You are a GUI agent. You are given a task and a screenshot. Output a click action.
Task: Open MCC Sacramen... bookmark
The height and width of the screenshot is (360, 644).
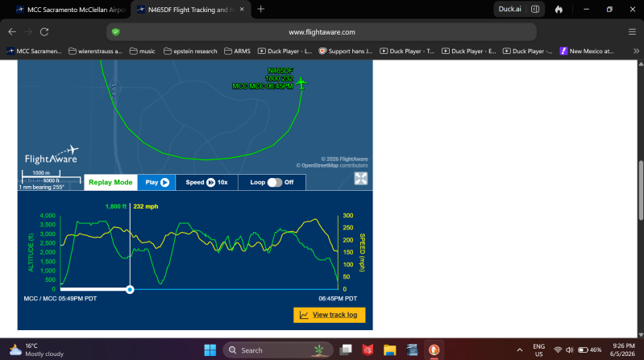point(35,52)
